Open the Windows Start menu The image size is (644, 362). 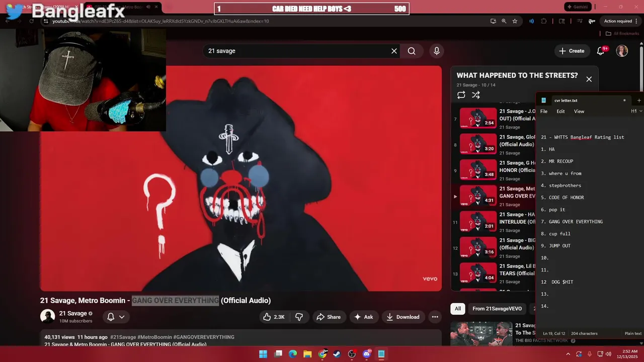coord(263,354)
